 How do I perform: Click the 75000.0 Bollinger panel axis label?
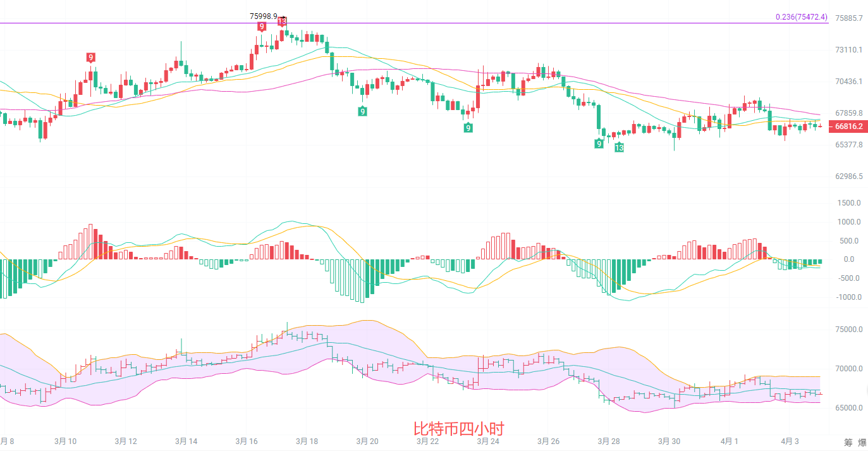tap(849, 330)
